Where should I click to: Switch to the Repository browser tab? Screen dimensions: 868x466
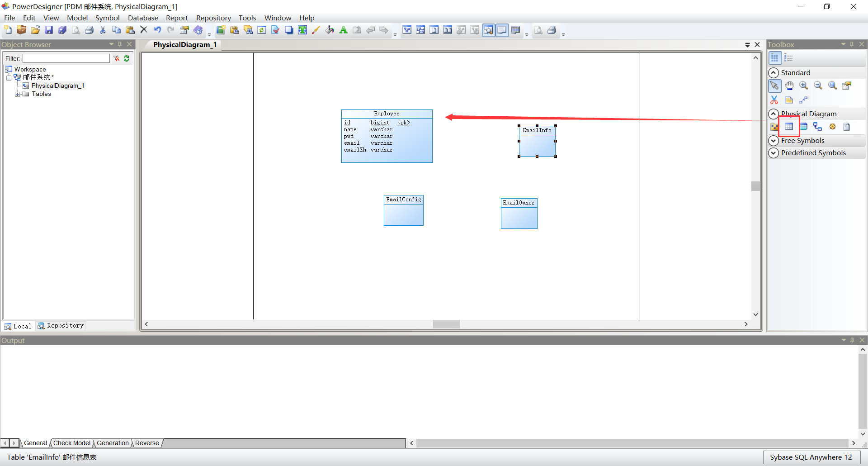coord(61,326)
